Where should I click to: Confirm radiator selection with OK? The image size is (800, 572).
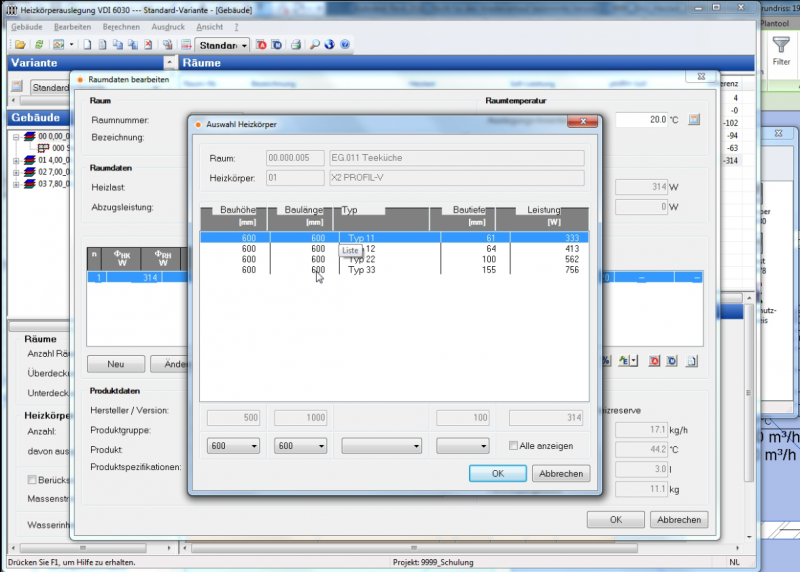[497, 474]
